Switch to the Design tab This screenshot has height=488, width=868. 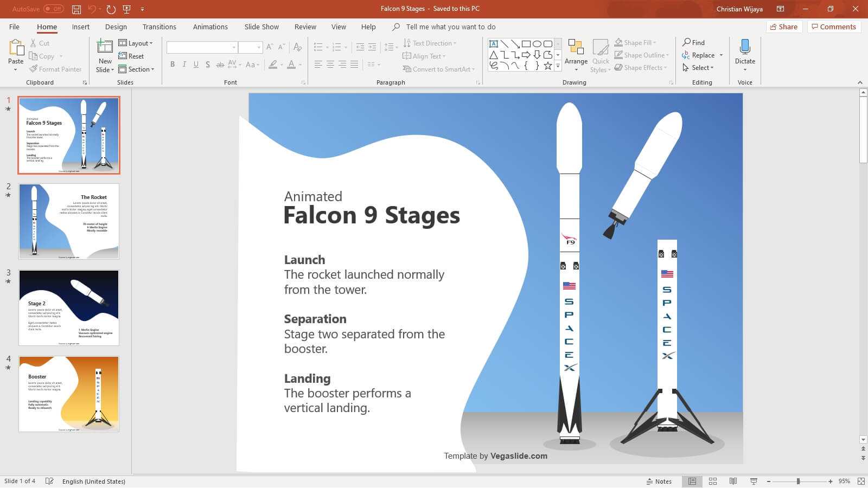[x=116, y=27]
